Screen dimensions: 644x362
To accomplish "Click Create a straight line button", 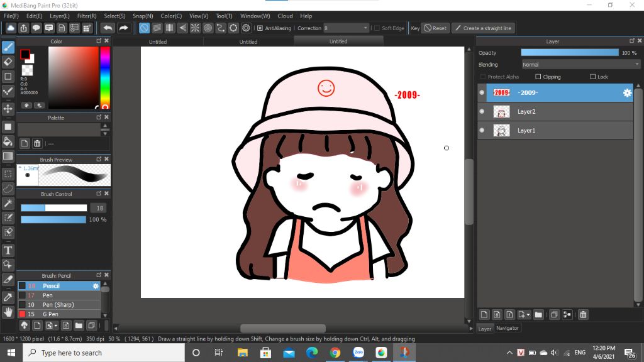I will point(484,28).
